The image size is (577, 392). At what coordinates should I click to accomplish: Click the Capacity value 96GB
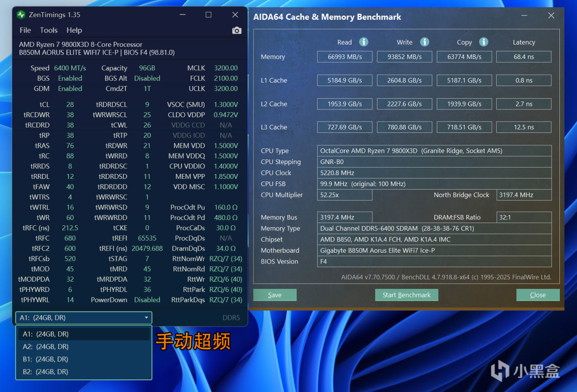(147, 68)
